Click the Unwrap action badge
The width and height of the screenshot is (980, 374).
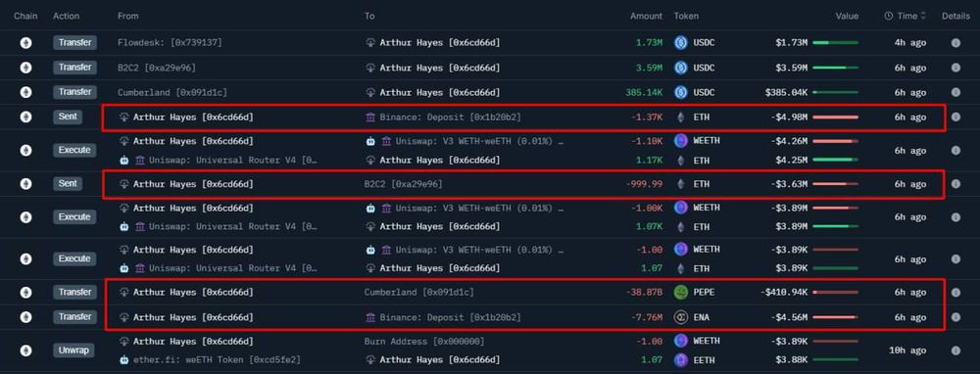point(74,351)
